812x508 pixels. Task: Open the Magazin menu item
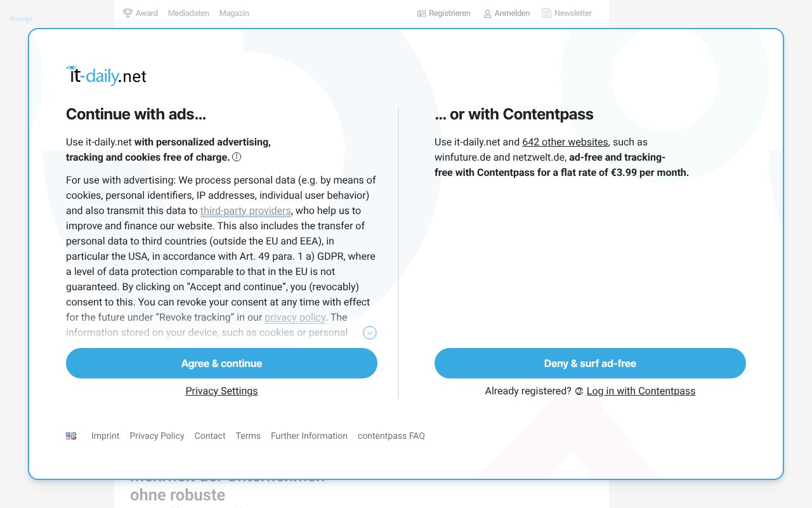234,13
